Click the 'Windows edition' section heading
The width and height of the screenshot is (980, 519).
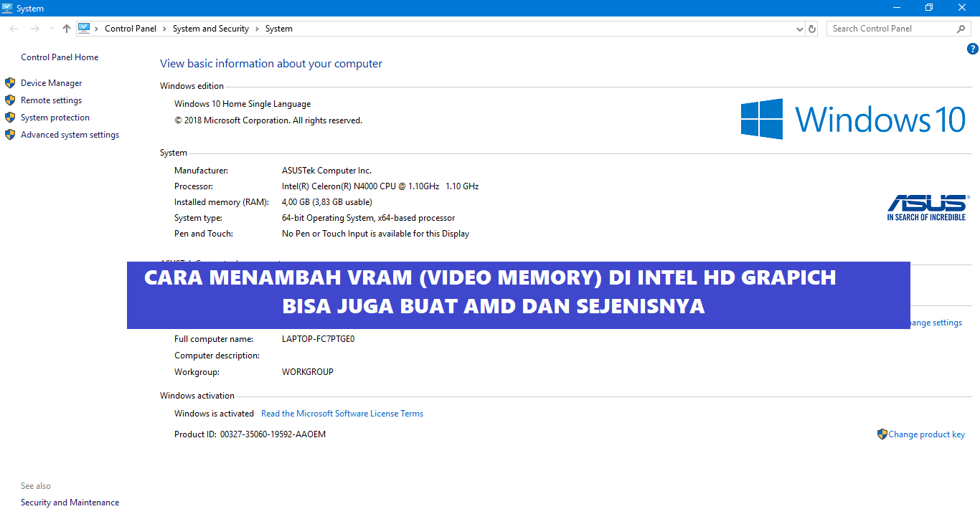point(192,86)
